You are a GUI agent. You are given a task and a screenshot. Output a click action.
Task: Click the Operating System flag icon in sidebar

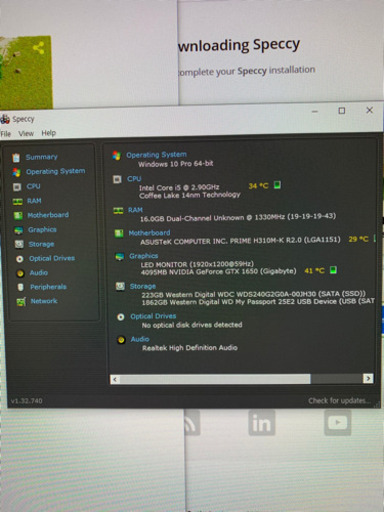point(16,172)
